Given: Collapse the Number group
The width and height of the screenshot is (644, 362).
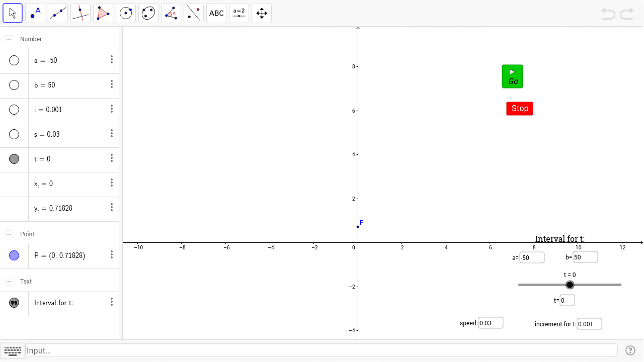Looking at the screenshot, I should pyautogui.click(x=9, y=39).
